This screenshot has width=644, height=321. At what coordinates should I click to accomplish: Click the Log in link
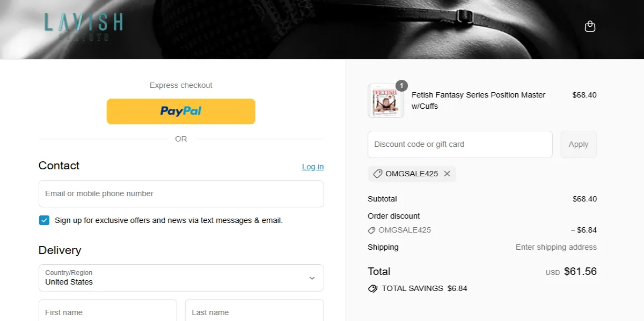coord(313,167)
